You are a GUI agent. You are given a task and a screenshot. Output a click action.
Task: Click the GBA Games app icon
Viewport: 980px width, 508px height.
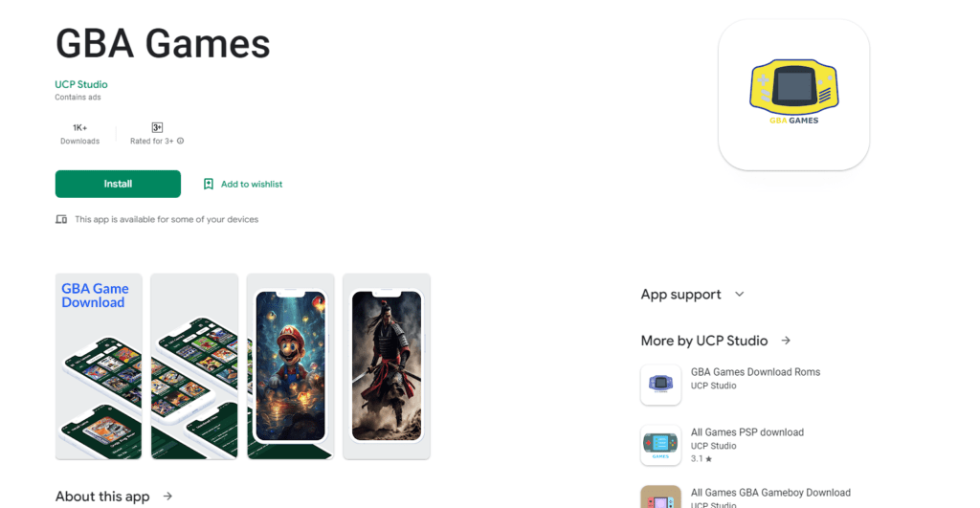coord(793,95)
